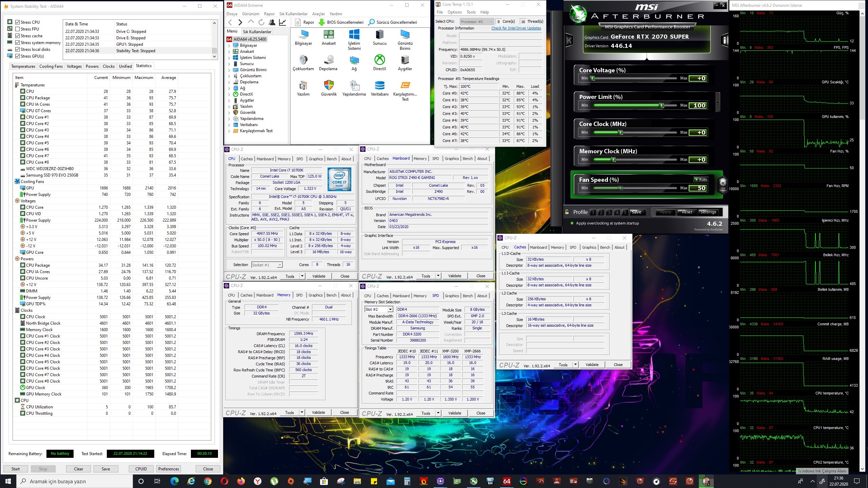
Task: Open Task View in taskbar
Action: (x=157, y=481)
